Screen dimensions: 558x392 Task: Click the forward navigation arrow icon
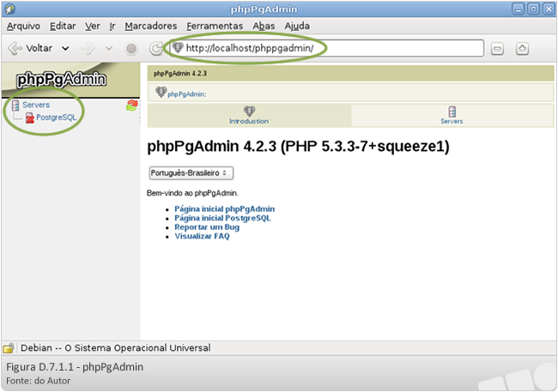pyautogui.click(x=88, y=48)
